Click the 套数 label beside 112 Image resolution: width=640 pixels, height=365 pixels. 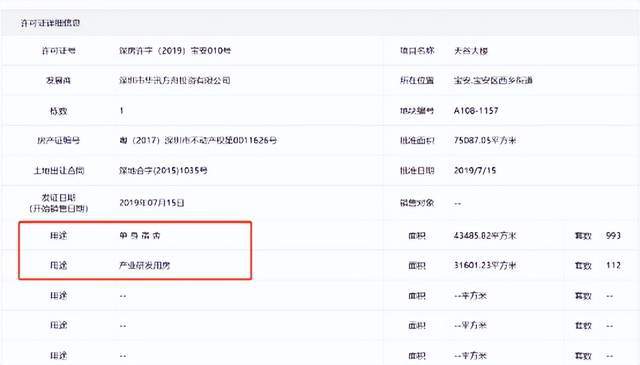583,265
